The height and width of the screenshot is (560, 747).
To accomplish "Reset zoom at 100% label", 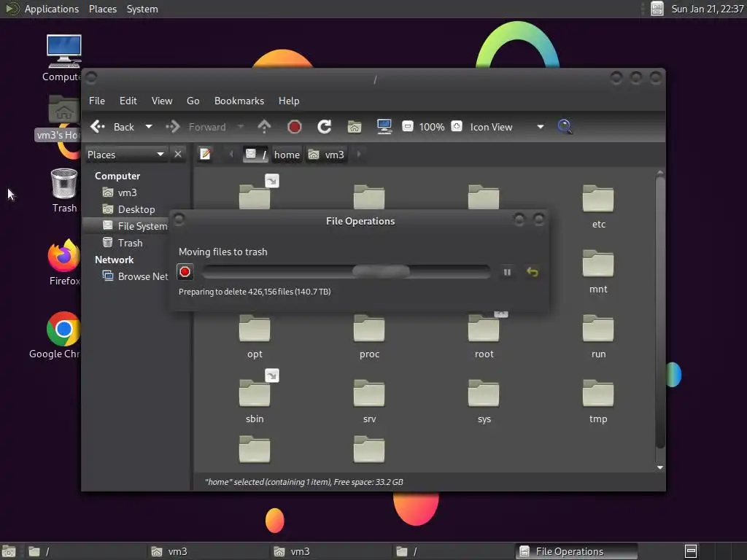I will click(x=432, y=127).
